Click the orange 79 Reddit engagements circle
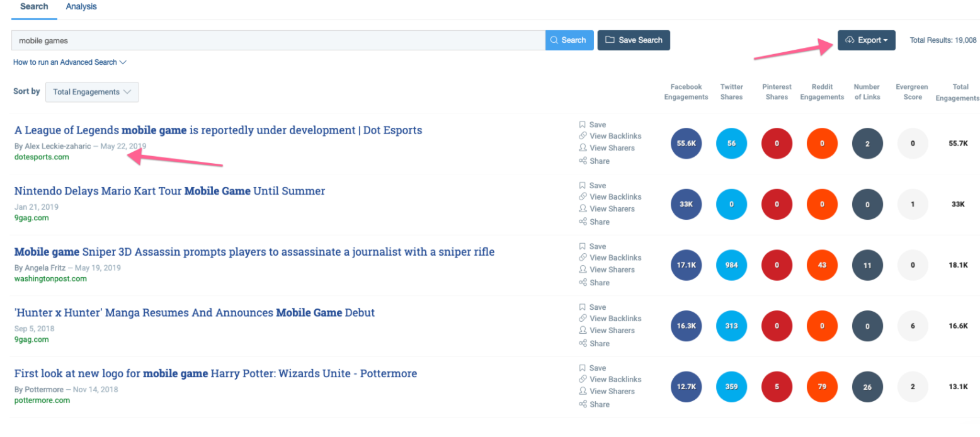This screenshot has height=437, width=980. pos(822,387)
